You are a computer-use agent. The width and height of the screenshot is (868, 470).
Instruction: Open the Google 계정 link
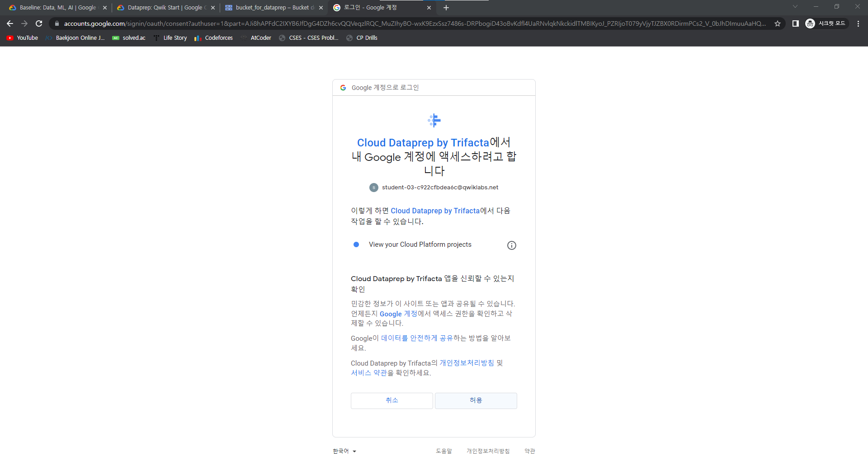point(398,314)
